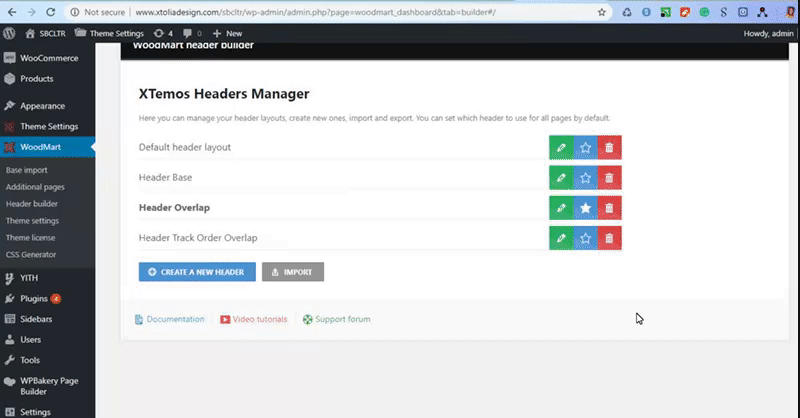Viewport: 800px width, 418px height.
Task: Open Theme Settings in the sidebar
Action: pyautogui.click(x=47, y=126)
